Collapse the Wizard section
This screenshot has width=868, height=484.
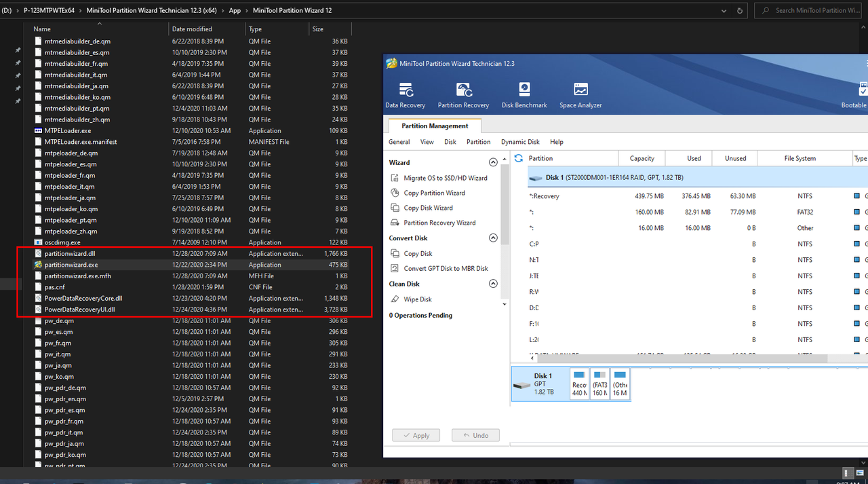[493, 163]
